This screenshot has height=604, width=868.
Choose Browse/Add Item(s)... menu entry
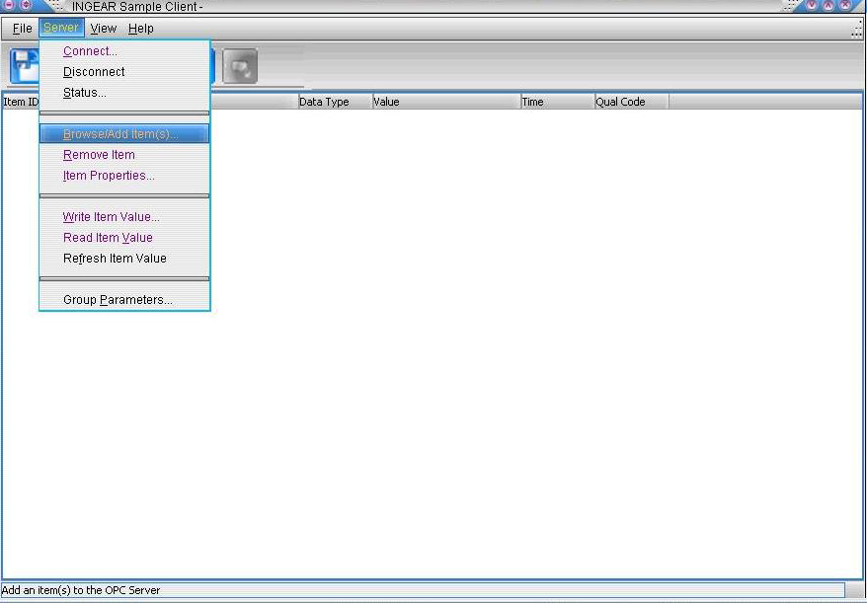tap(124, 134)
